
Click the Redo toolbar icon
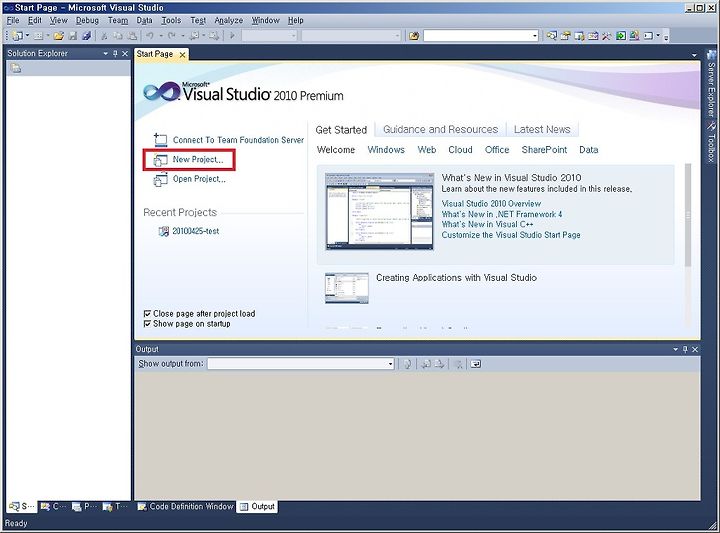coord(171,36)
